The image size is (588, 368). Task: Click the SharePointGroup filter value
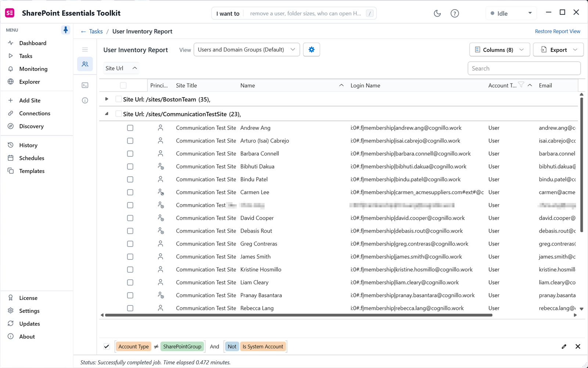(x=182, y=346)
